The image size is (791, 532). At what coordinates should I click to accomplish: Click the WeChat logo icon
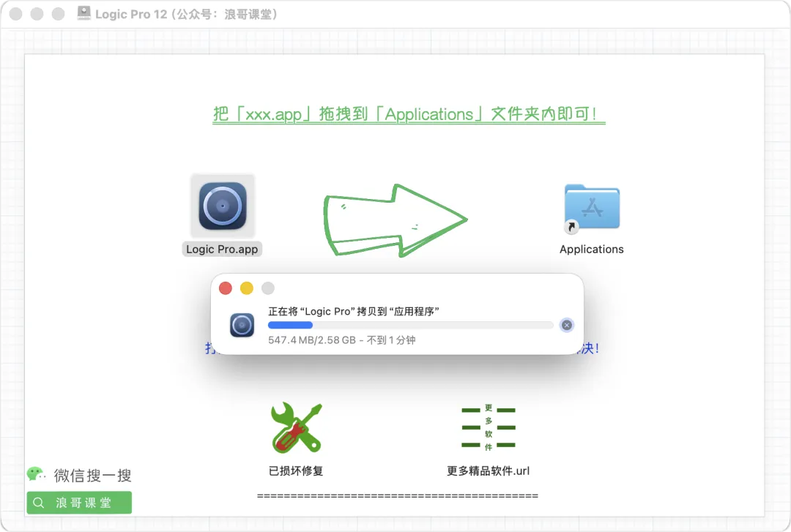[36, 474]
